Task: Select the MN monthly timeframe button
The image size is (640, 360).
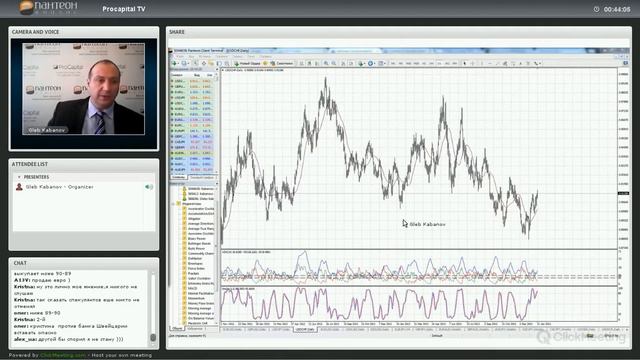Action: (455, 63)
